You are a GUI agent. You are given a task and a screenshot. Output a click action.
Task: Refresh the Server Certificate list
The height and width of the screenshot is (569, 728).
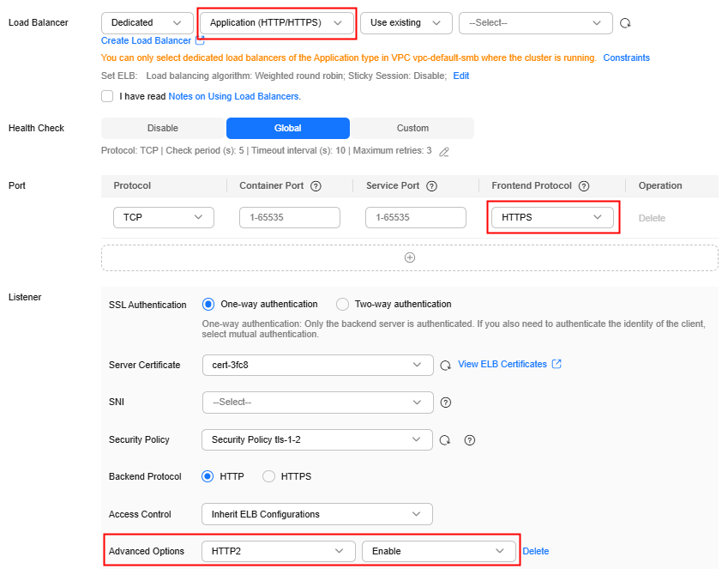click(x=446, y=366)
